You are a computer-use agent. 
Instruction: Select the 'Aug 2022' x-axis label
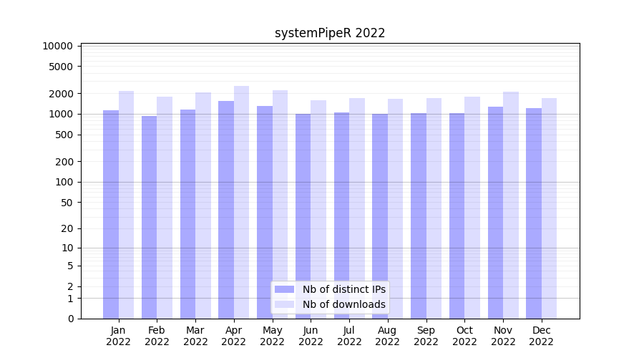tap(387, 336)
